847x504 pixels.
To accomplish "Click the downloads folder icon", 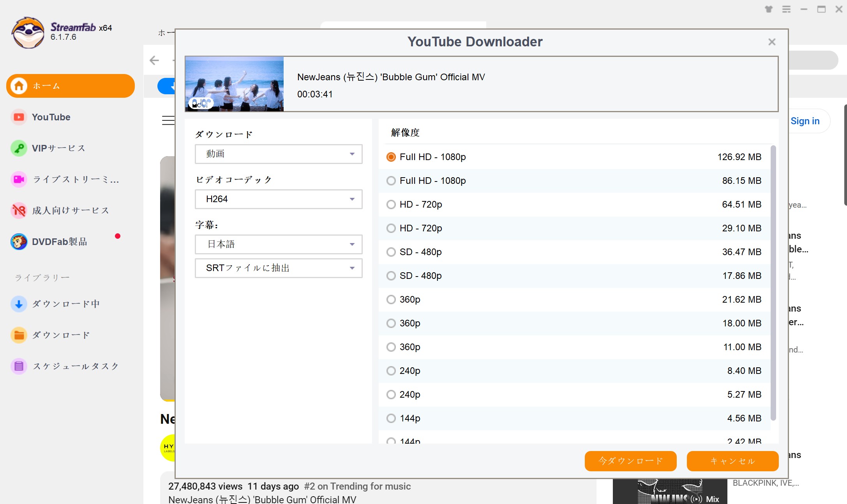I will click(x=19, y=335).
